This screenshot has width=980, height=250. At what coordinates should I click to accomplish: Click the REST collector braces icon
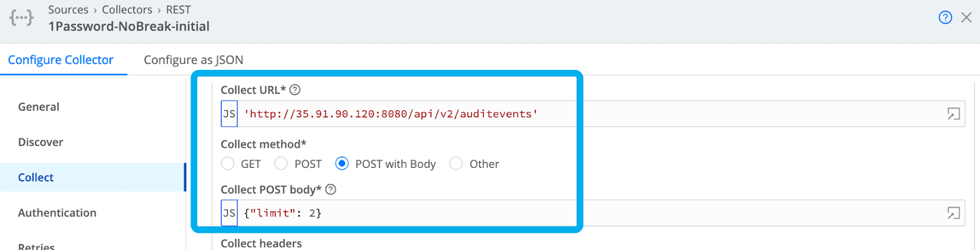(21, 18)
